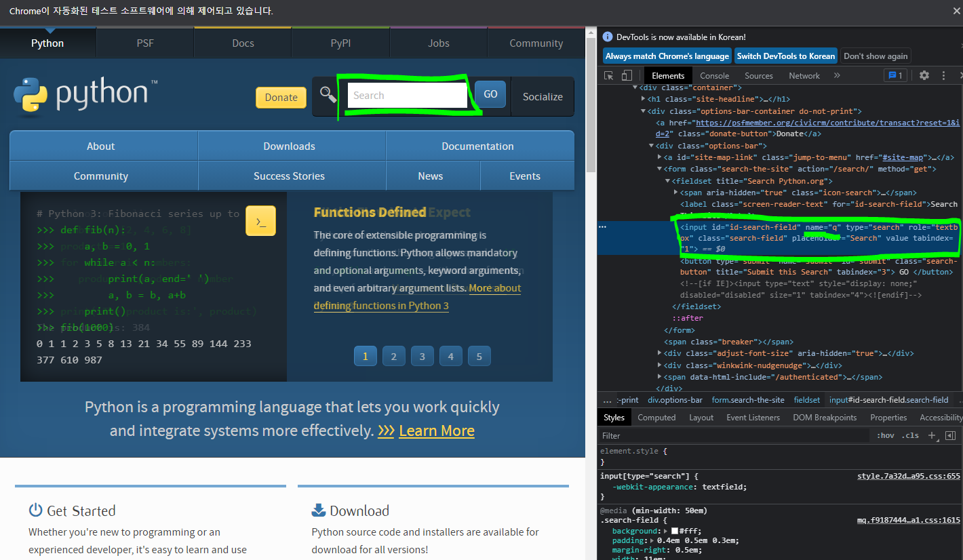The width and height of the screenshot is (963, 560).
Task: Go to slide 3 in the code carousel
Action: click(x=422, y=356)
